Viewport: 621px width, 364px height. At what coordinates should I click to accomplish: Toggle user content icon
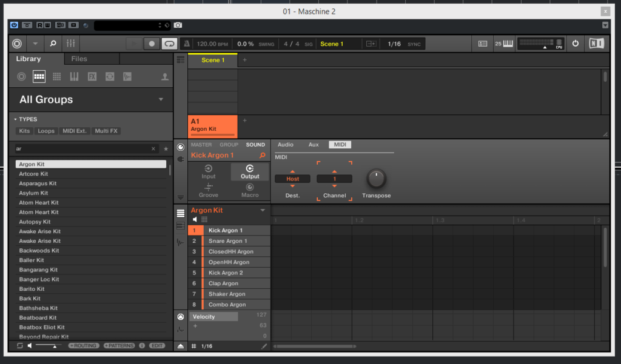(165, 77)
